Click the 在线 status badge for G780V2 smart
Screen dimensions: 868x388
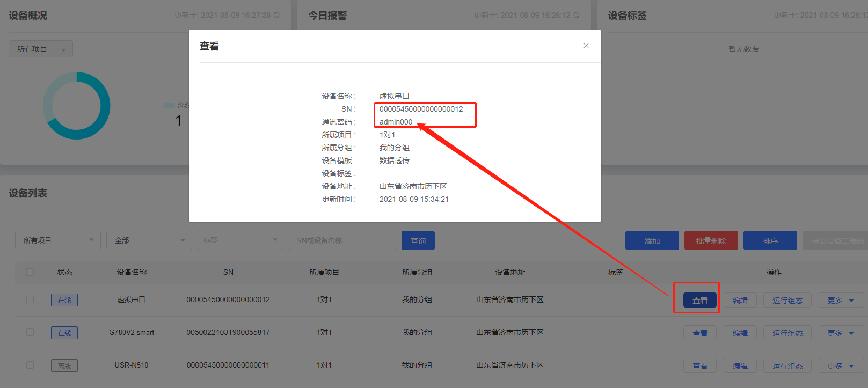tap(64, 333)
